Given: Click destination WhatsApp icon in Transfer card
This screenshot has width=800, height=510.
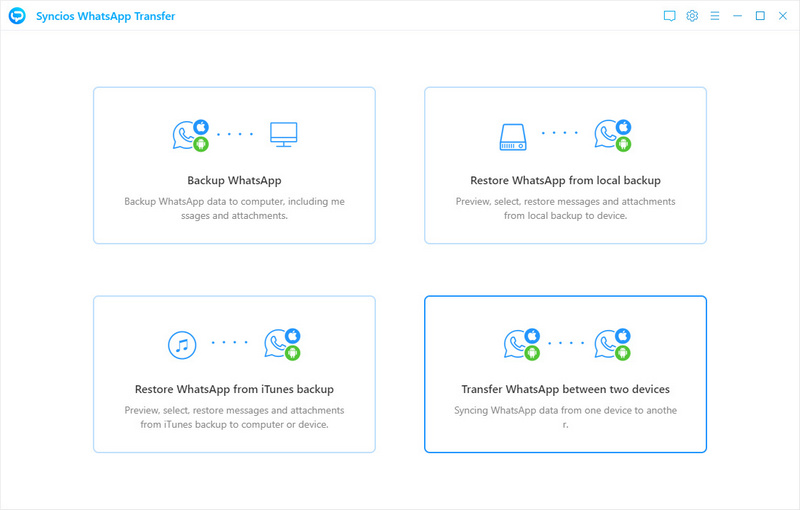Looking at the screenshot, I should tap(613, 344).
